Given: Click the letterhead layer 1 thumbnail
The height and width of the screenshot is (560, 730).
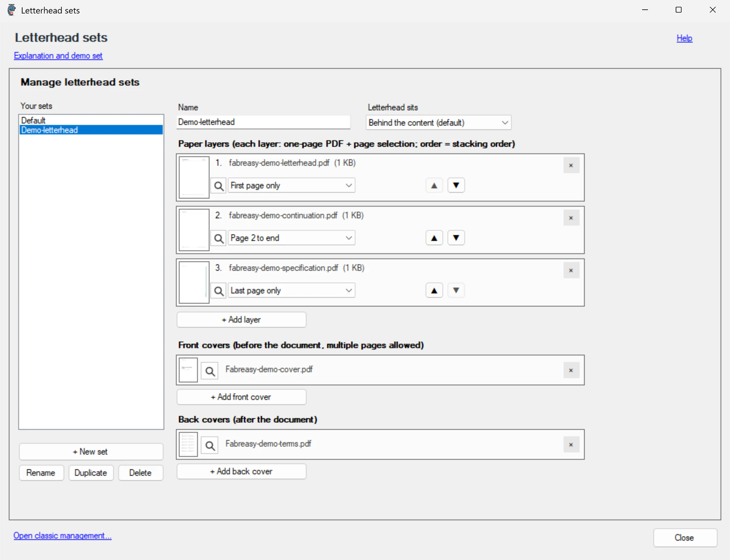Looking at the screenshot, I should 194,177.
